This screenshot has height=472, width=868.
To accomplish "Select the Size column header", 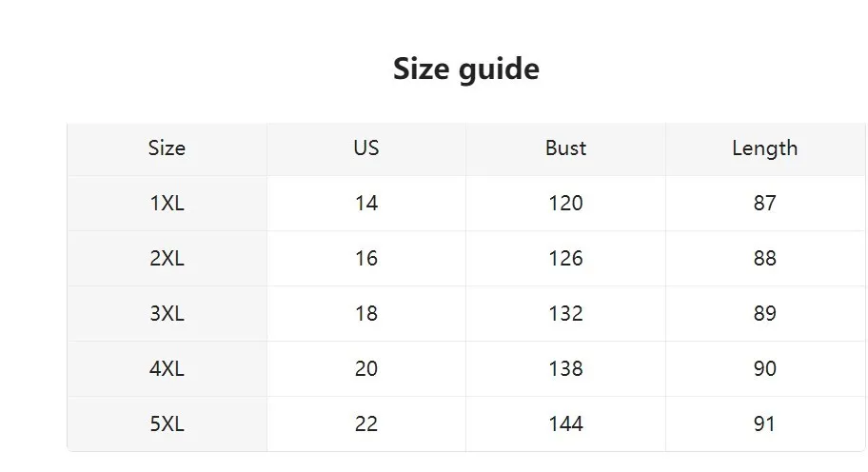I will (167, 148).
